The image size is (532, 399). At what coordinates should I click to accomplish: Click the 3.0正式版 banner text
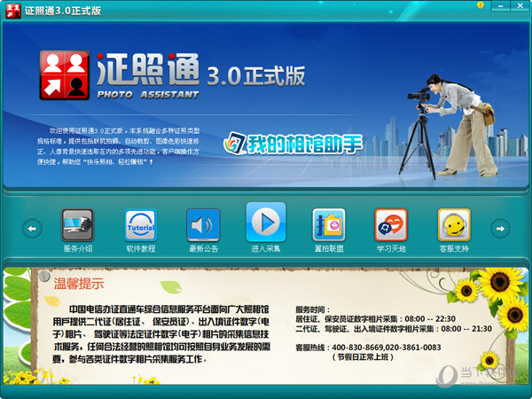(256, 75)
